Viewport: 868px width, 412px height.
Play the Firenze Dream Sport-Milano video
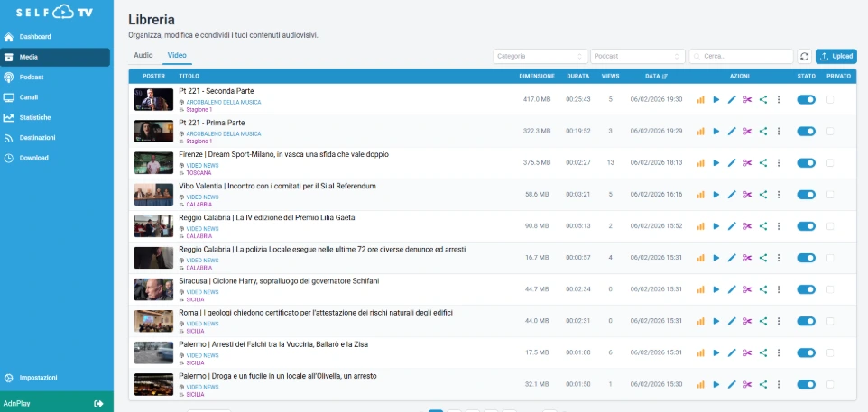pos(716,162)
